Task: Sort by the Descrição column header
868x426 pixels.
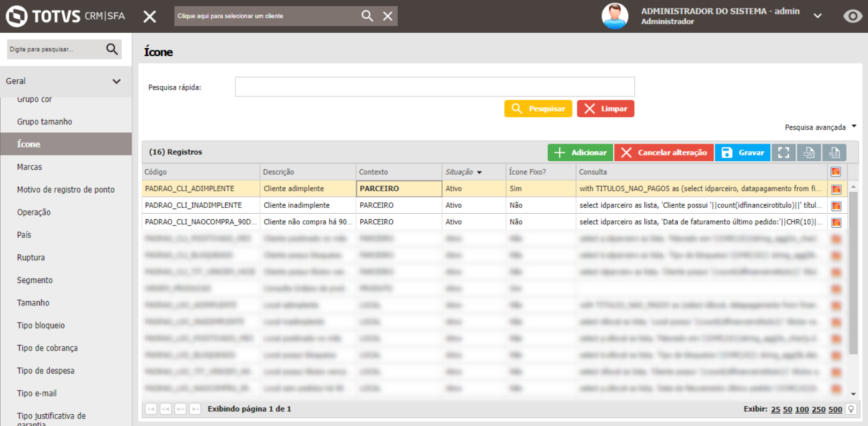Action: point(308,172)
